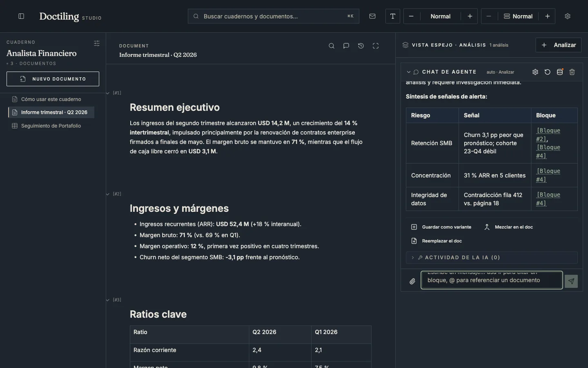Increase text size with plus button
This screenshot has width=588, height=368.
click(x=470, y=16)
